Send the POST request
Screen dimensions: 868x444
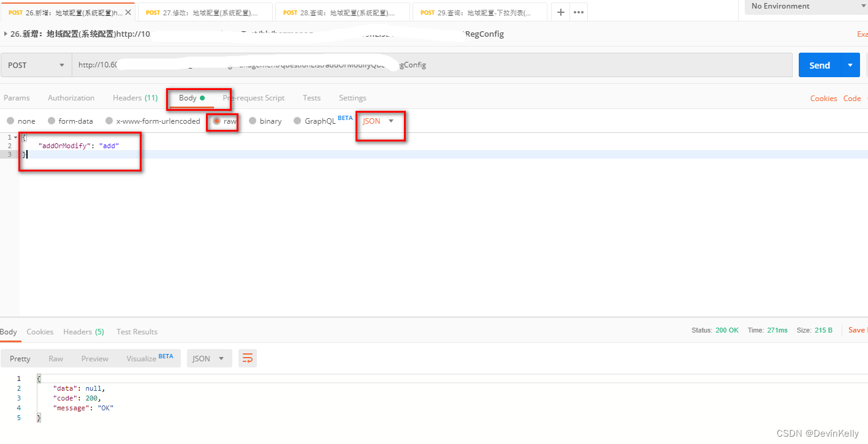click(x=820, y=65)
